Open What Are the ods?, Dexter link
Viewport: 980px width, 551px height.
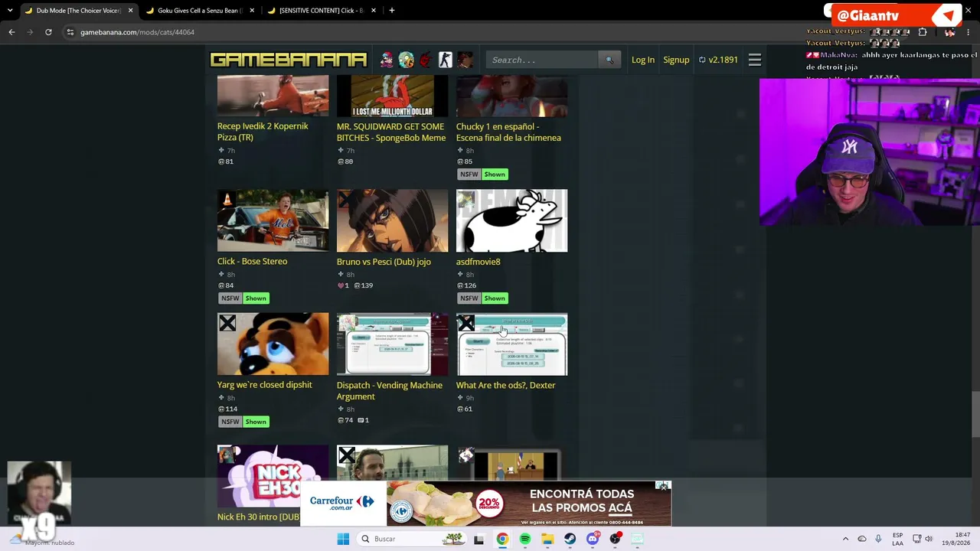(x=505, y=385)
